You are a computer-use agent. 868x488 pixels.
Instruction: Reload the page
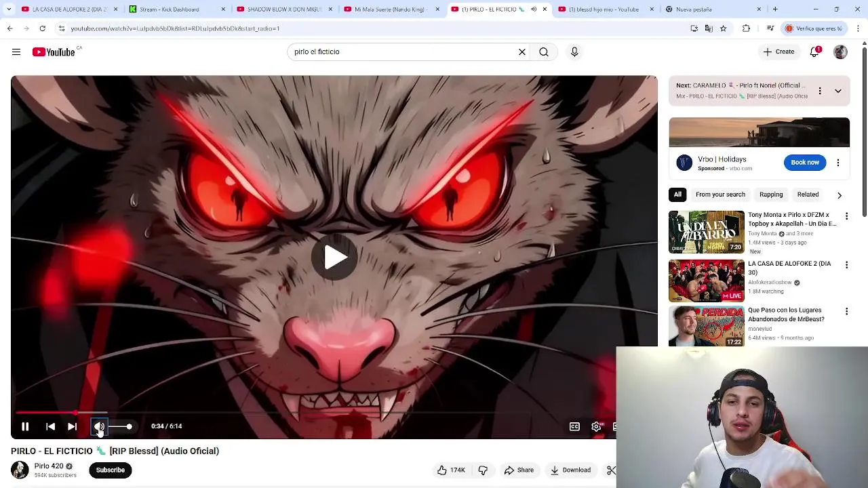click(x=42, y=28)
